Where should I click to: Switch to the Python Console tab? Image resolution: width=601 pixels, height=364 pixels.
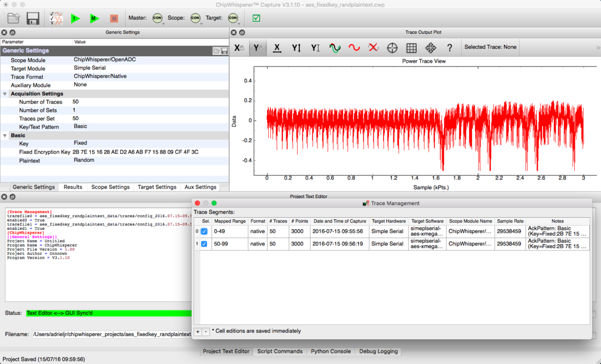[x=331, y=351]
